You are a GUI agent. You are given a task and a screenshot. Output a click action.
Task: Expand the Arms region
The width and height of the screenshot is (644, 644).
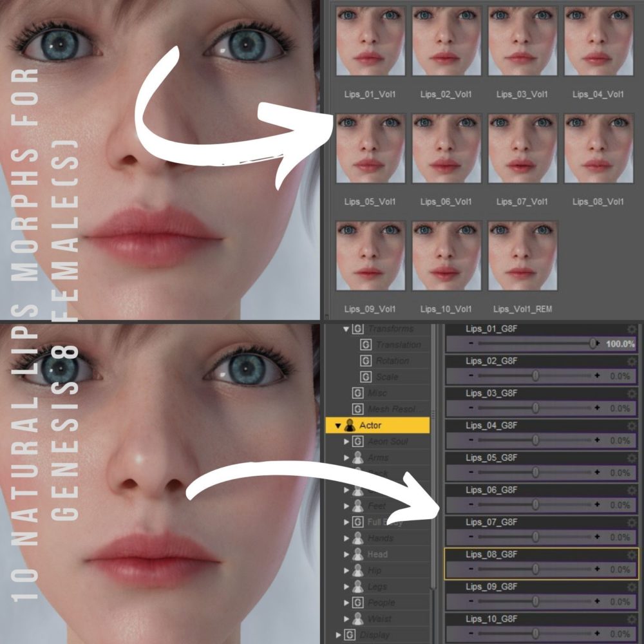coord(346,457)
